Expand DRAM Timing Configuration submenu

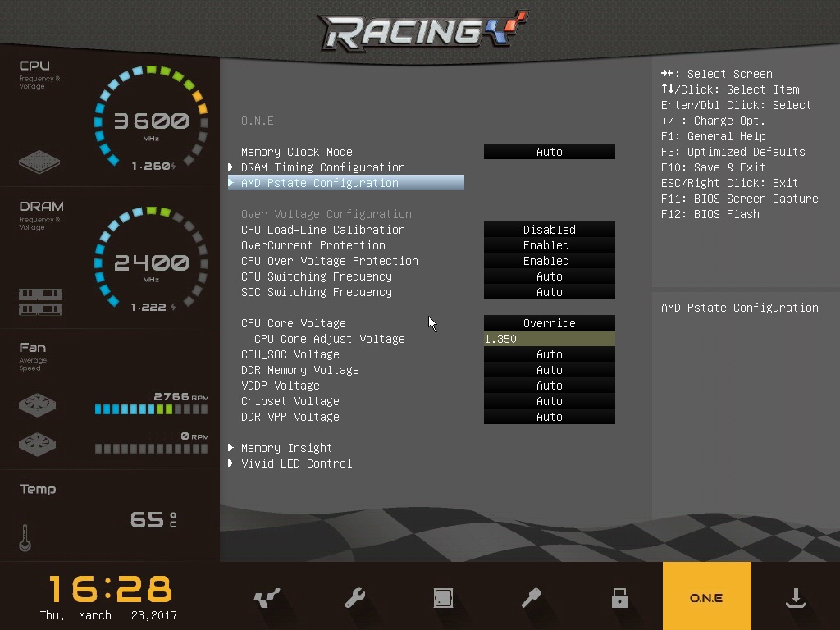point(322,167)
